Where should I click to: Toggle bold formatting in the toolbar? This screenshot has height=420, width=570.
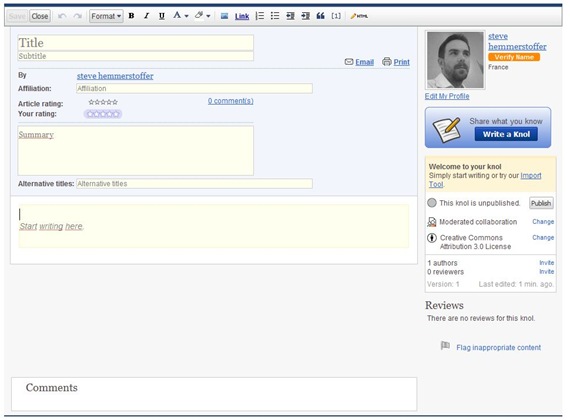[x=132, y=16]
